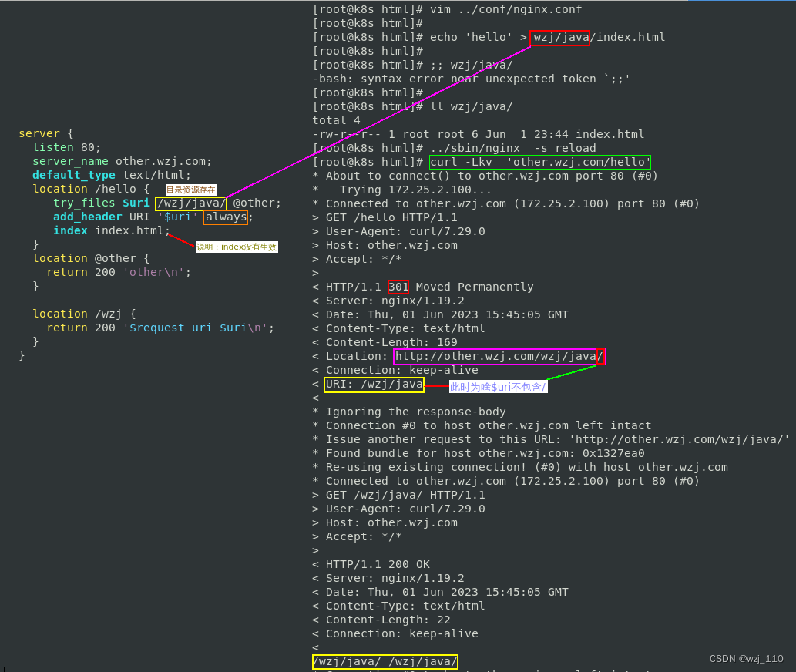This screenshot has width=796, height=672.
Task: Click the yellow /wzj/java/ /wzj/java/ output
Action: [x=385, y=661]
